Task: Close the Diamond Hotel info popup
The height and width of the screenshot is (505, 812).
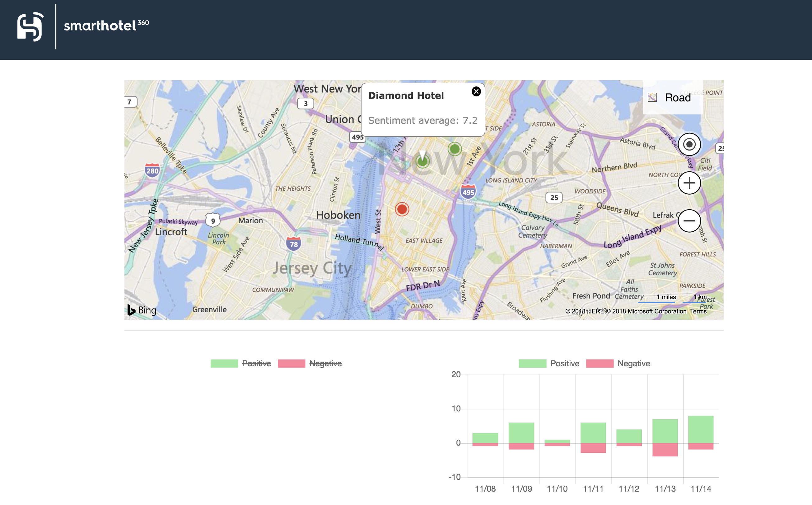Action: click(x=476, y=91)
